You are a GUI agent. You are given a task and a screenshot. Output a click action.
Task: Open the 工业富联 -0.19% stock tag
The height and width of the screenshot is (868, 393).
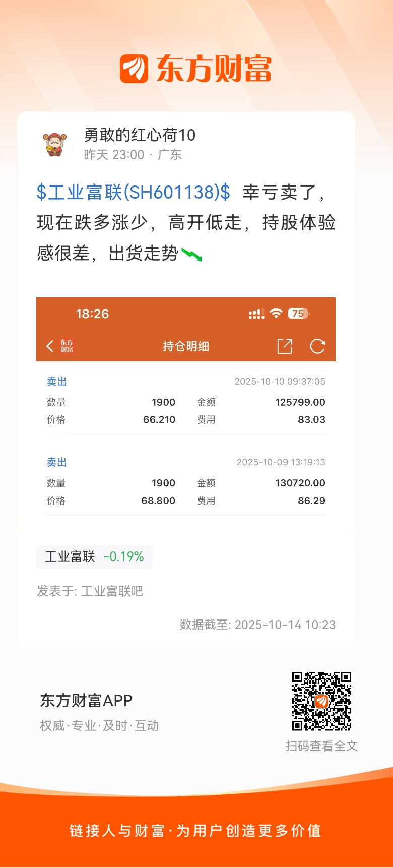tap(94, 556)
